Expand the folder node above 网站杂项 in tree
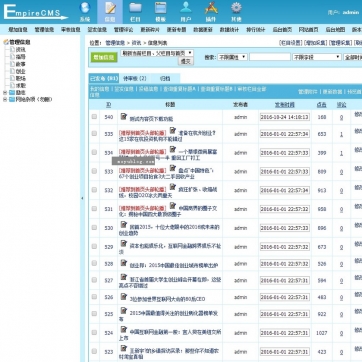 (x=5, y=92)
